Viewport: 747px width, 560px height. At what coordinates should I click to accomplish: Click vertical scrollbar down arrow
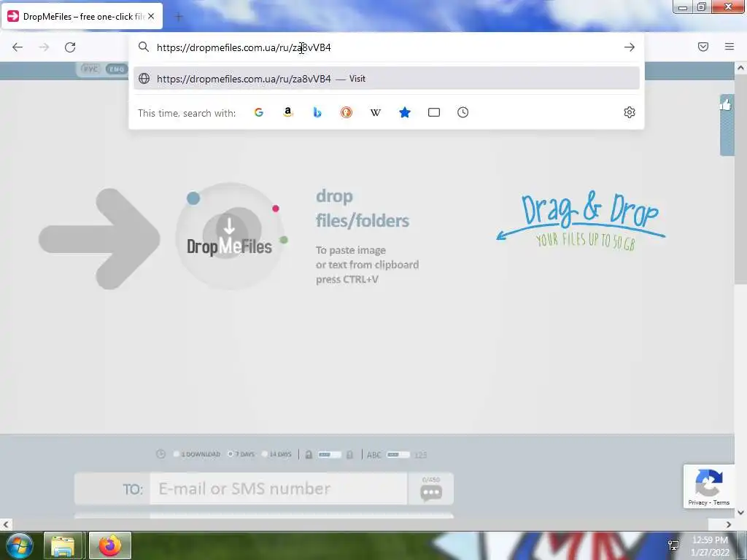740,513
